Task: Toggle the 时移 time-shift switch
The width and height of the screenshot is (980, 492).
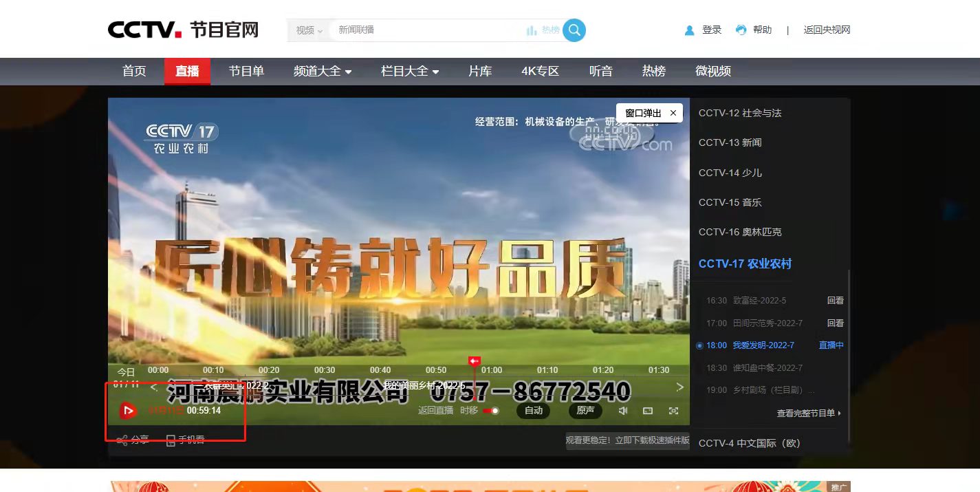Action: (491, 411)
